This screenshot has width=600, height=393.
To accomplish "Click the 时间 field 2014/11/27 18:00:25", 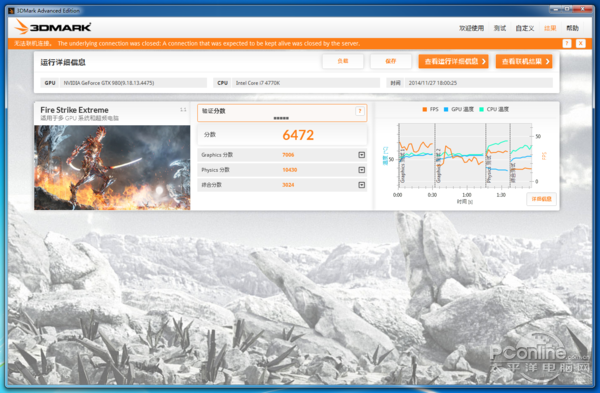I will pyautogui.click(x=470, y=83).
